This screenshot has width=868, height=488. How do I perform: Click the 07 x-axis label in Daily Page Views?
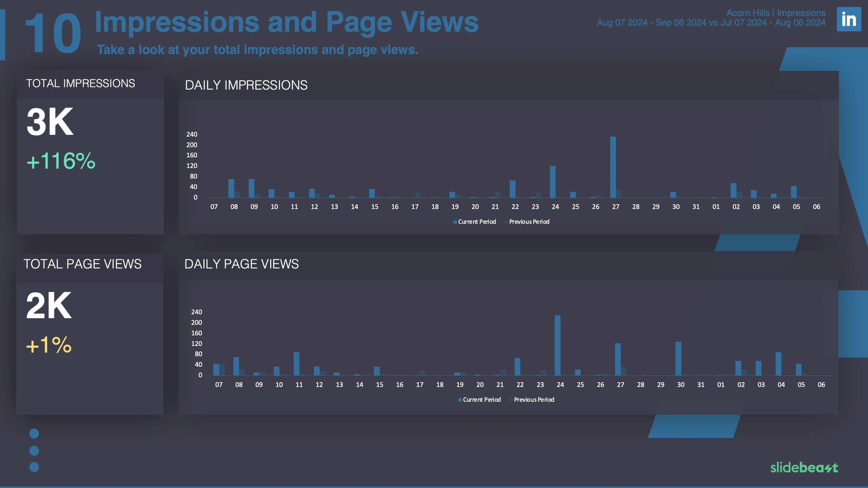click(219, 385)
